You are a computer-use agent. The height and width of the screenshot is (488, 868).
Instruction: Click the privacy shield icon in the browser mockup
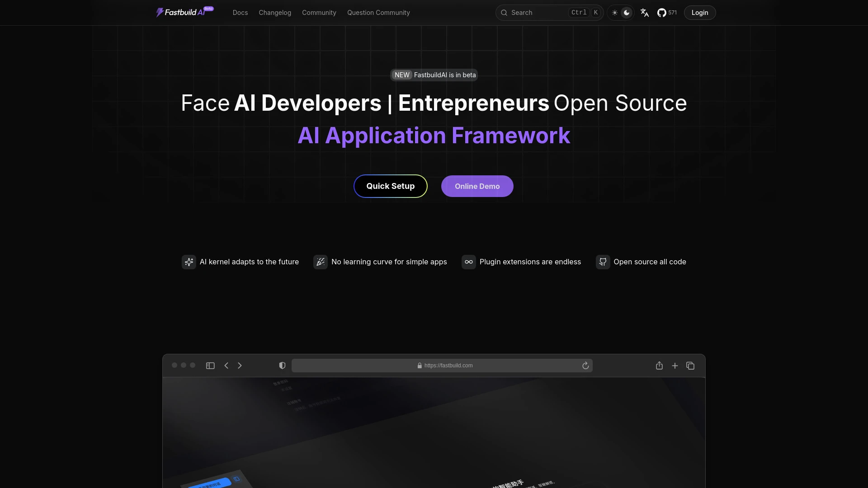tap(282, 366)
